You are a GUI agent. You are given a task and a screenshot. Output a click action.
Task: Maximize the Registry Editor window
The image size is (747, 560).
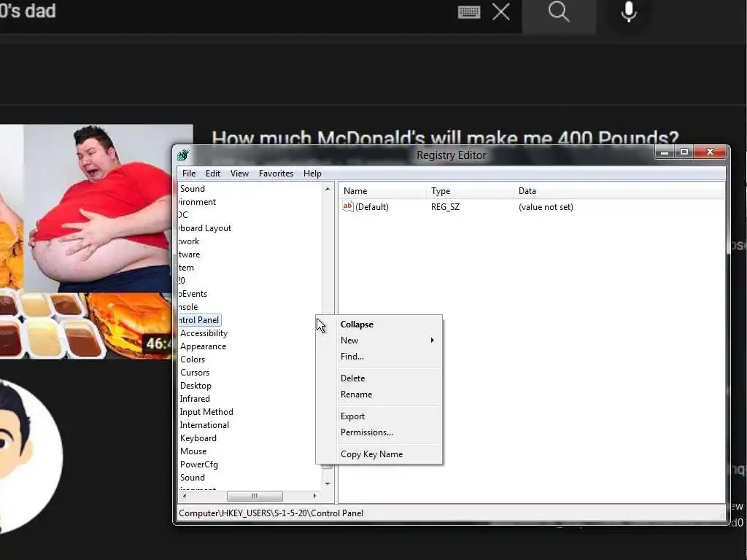coord(684,152)
